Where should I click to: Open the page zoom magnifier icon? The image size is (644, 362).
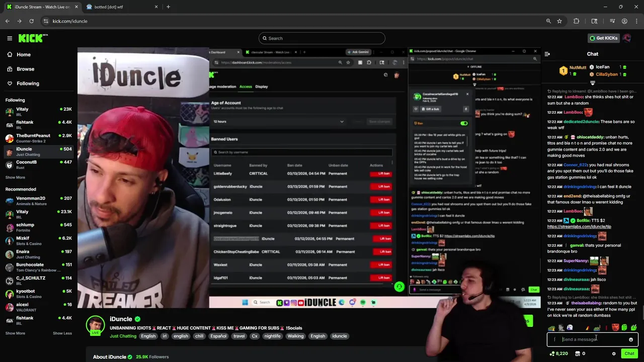point(548,21)
